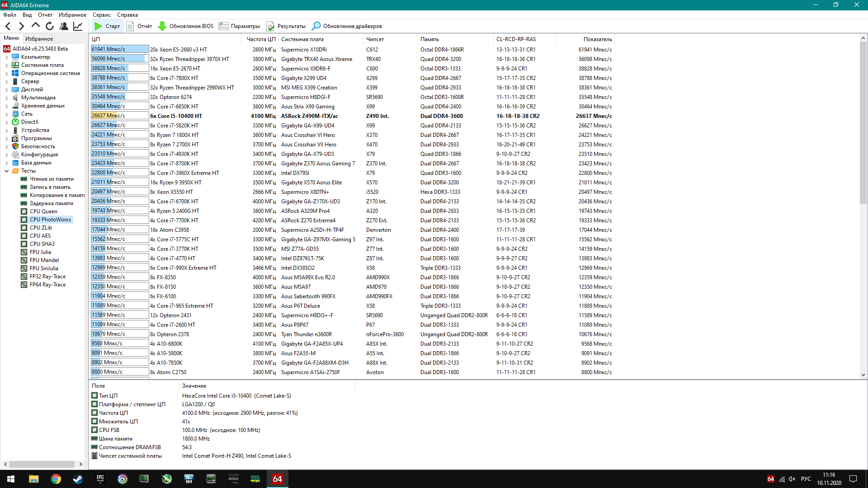Sort by the Частота ЦП column header
Image resolution: width=868 pixels, height=488 pixels.
(260, 39)
